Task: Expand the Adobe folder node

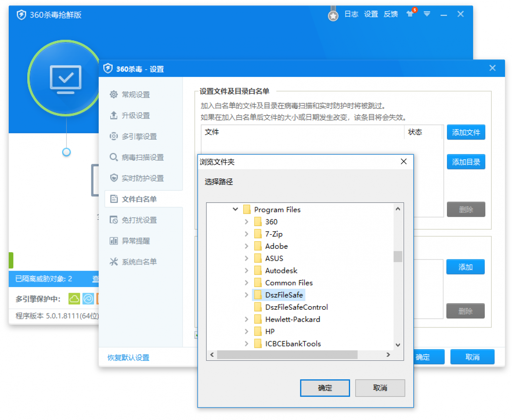Action: (246, 246)
